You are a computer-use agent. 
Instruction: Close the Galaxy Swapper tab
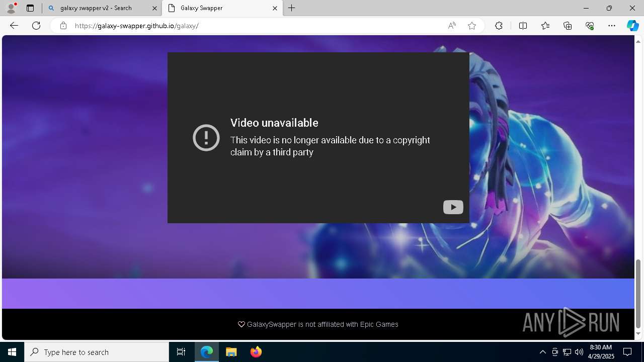point(275,8)
